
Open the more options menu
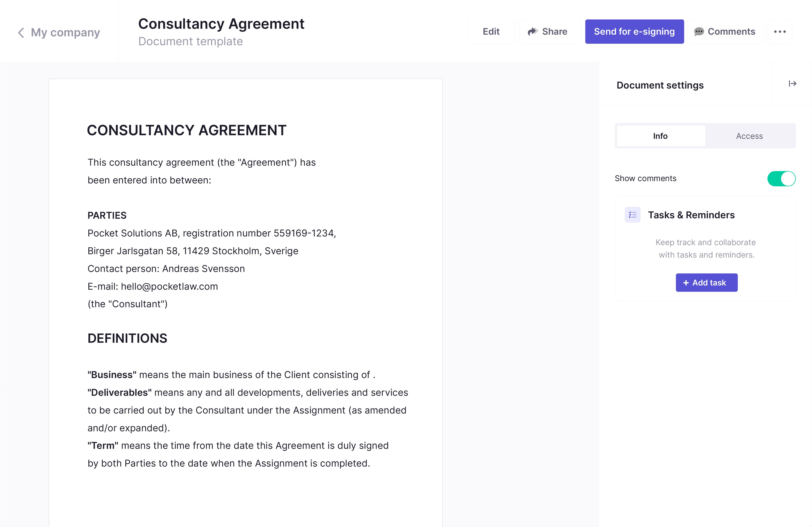(x=780, y=31)
